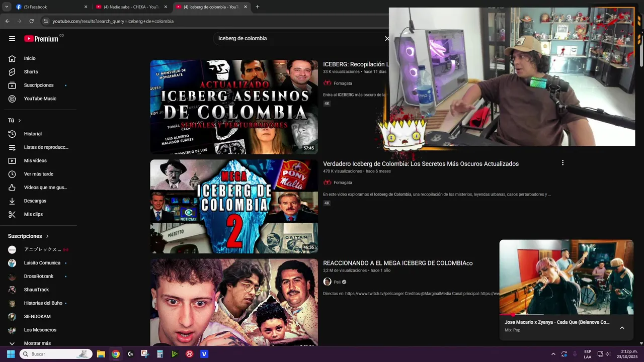Close the Nadie sabe - CHEKA tab
Viewport: 644px width, 362px height.
coord(166,7)
